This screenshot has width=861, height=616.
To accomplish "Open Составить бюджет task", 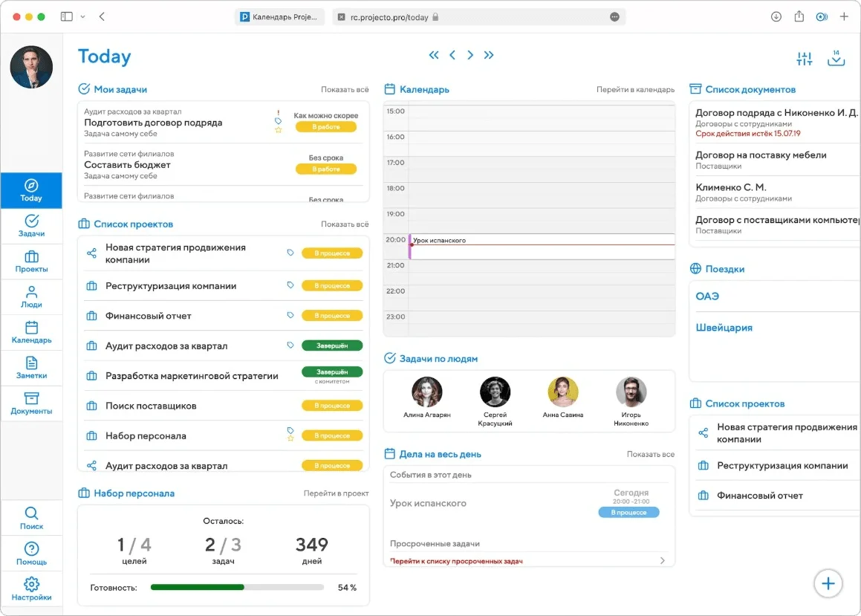I will (x=223, y=165).
